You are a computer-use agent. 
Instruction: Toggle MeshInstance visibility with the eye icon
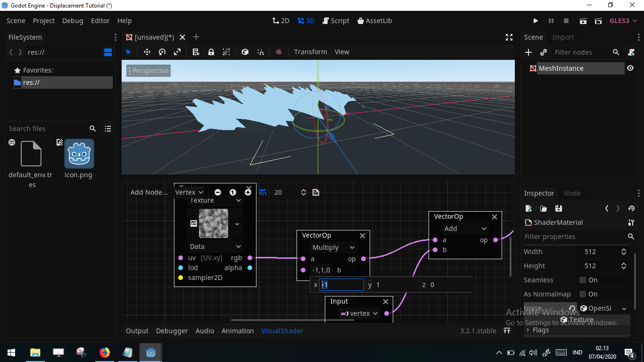coord(630,68)
